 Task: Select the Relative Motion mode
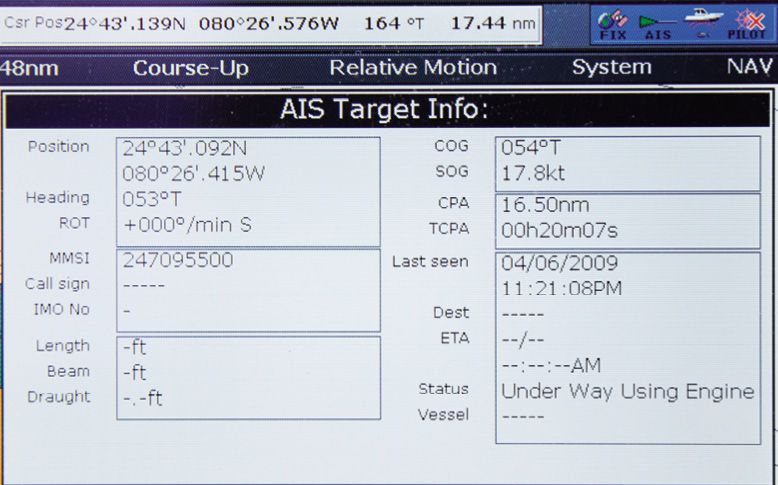click(413, 68)
